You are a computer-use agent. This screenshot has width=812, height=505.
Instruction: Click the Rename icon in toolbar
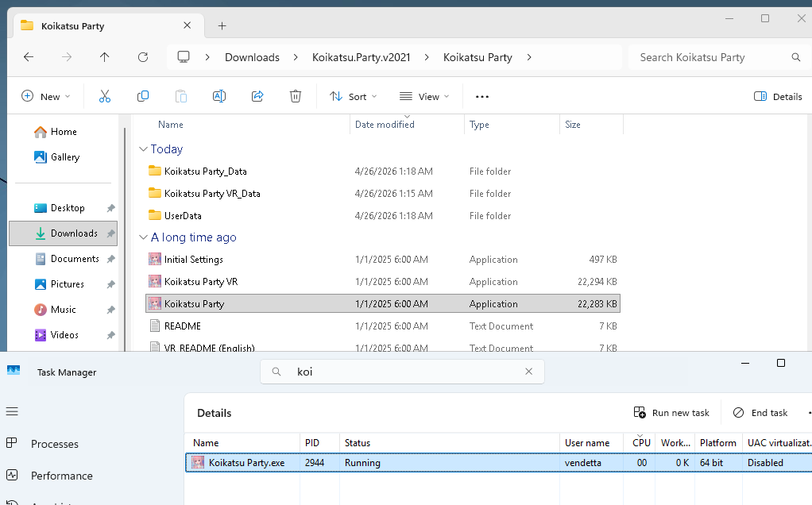(x=219, y=96)
